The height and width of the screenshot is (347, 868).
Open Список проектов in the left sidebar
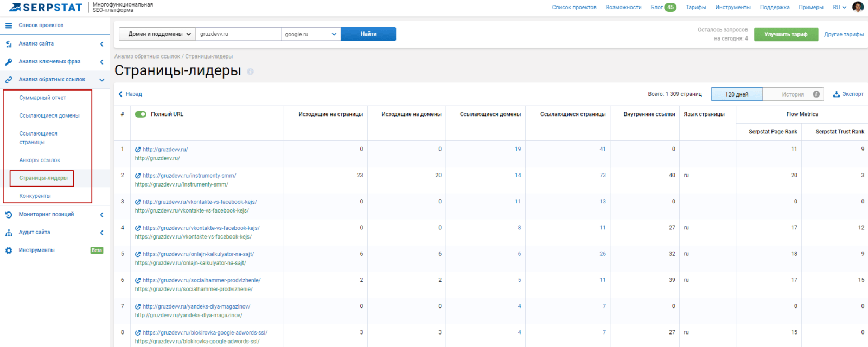click(41, 25)
